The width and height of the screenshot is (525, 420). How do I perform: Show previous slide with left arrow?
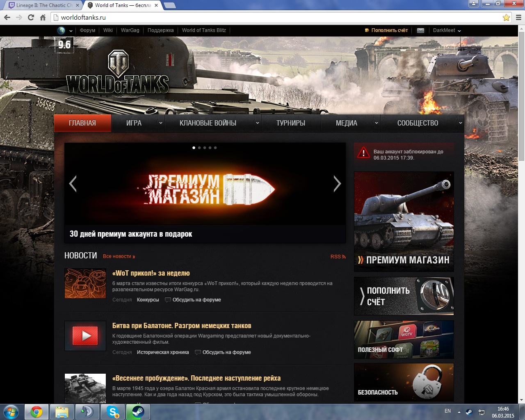[73, 183]
